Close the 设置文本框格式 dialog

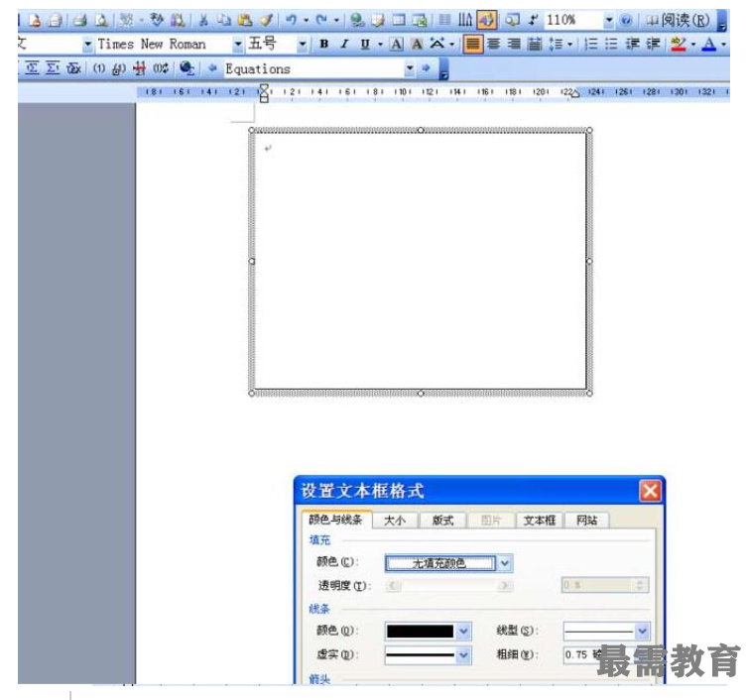pyautogui.click(x=650, y=491)
